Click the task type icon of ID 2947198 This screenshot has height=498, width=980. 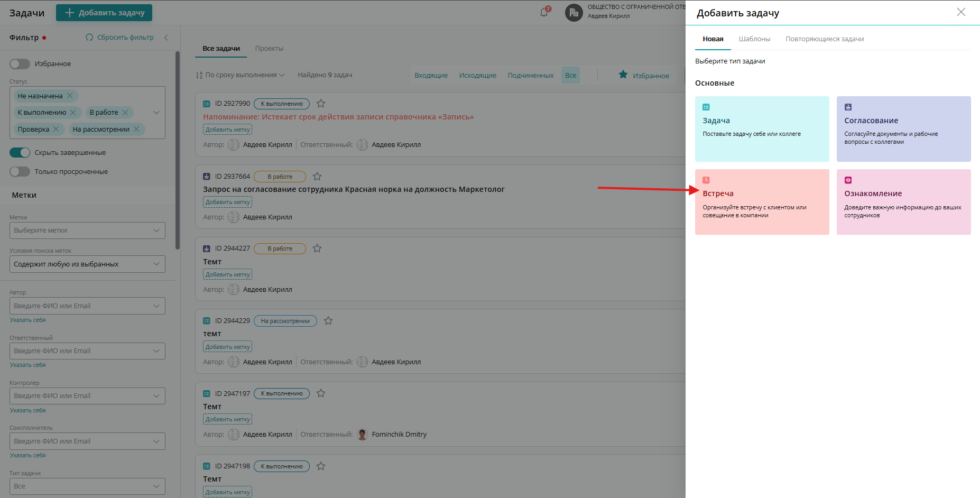pyautogui.click(x=207, y=466)
